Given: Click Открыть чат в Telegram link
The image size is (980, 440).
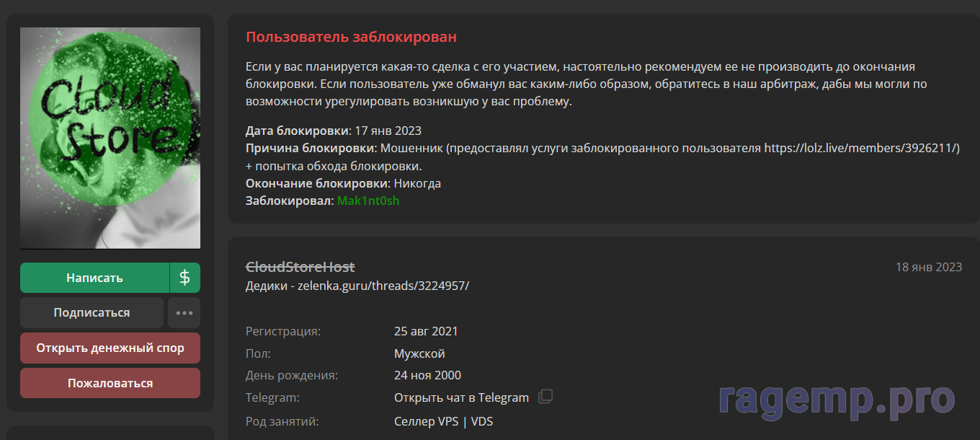Looking at the screenshot, I should [x=461, y=397].
